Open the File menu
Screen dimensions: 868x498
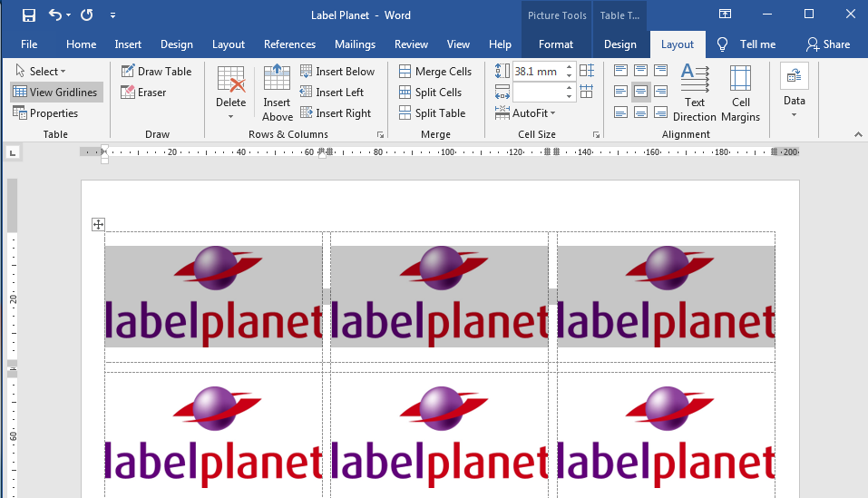pyautogui.click(x=29, y=44)
